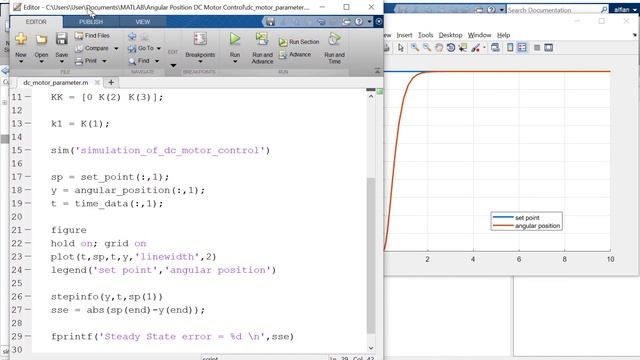This screenshot has height=360, width=640.
Task: Switch to the PUBLISH tab
Action: click(91, 22)
